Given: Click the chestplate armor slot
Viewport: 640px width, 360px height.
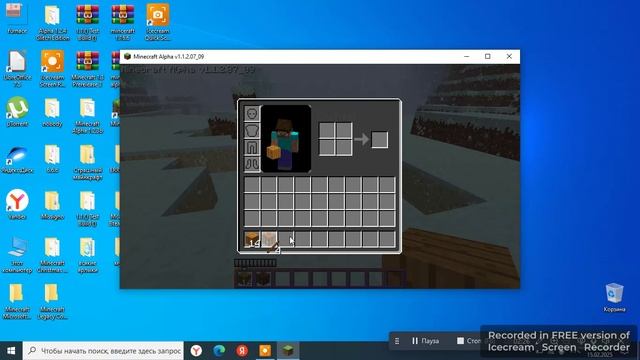Looking at the screenshot, I should click(252, 130).
